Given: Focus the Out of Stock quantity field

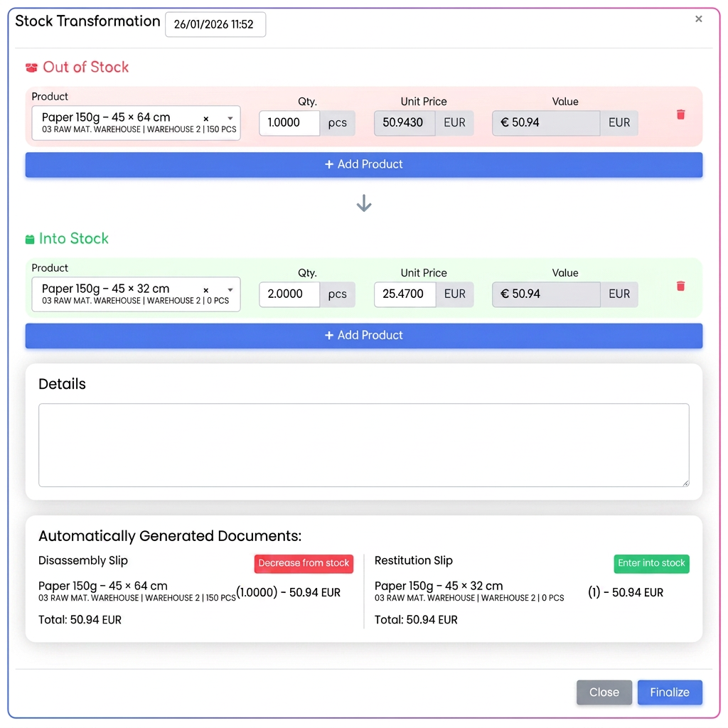Looking at the screenshot, I should (x=289, y=123).
